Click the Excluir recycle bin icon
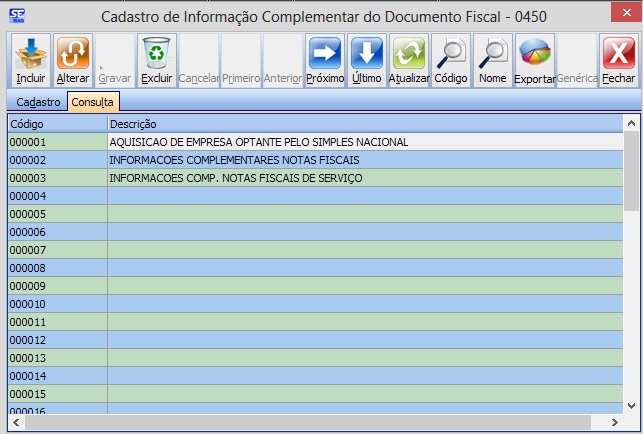 tap(156, 59)
